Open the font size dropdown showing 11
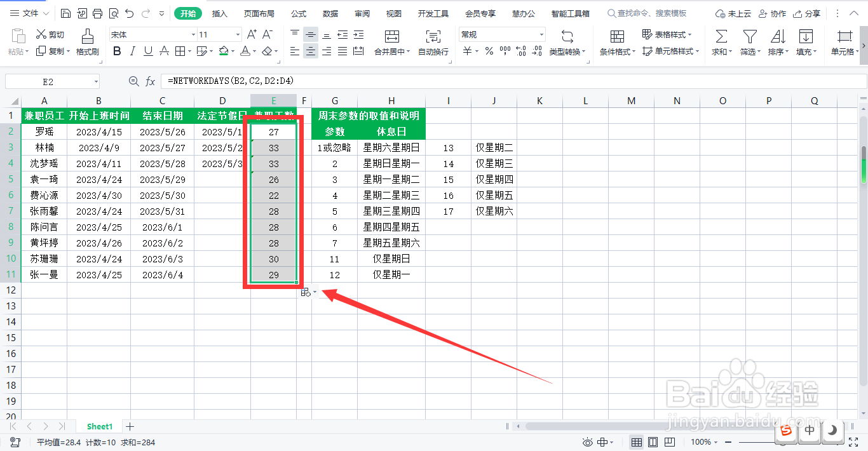868x451 pixels. pyautogui.click(x=219, y=35)
